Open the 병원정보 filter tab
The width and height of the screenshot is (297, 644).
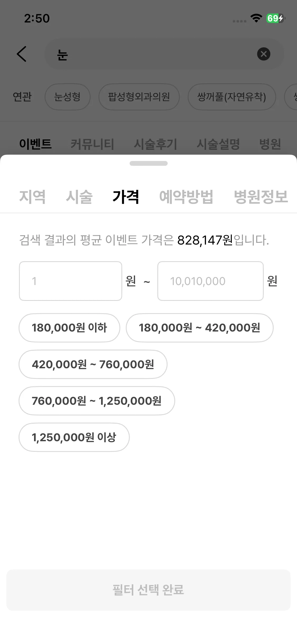click(x=261, y=197)
